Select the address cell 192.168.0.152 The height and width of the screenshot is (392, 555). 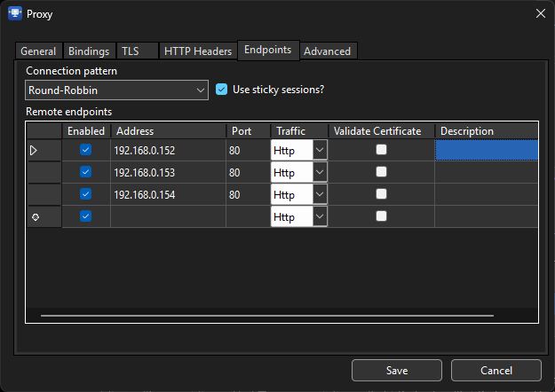(x=168, y=150)
